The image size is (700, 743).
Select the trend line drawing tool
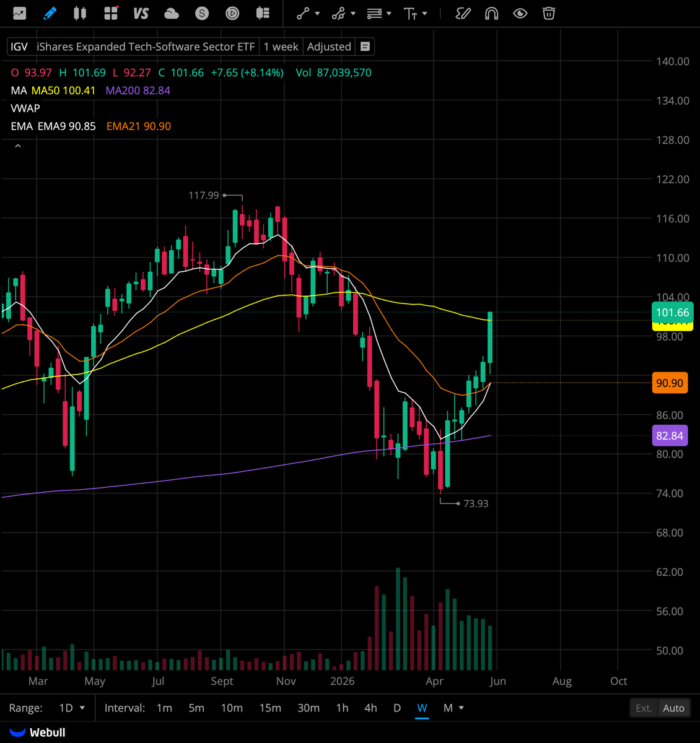pyautogui.click(x=302, y=14)
